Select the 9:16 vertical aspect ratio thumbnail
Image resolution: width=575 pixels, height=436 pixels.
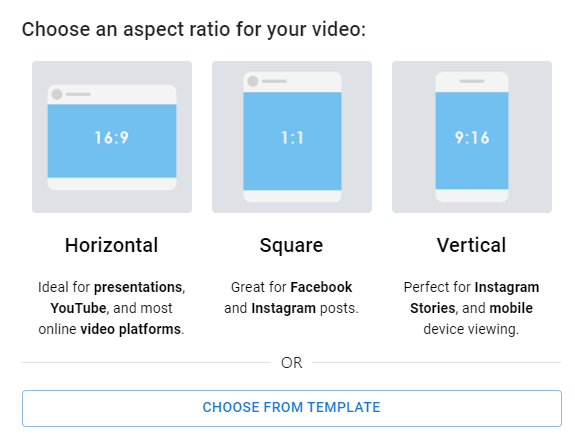click(x=472, y=137)
